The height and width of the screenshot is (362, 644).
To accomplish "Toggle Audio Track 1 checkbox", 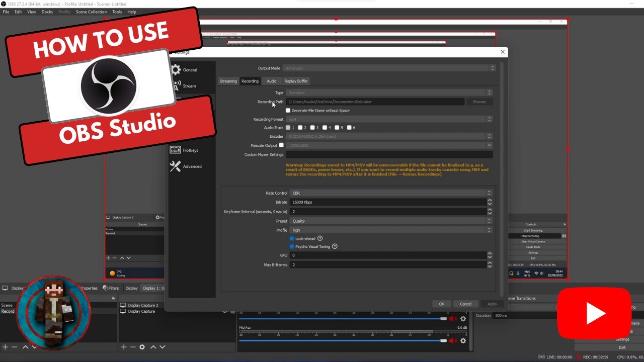I will click(288, 128).
